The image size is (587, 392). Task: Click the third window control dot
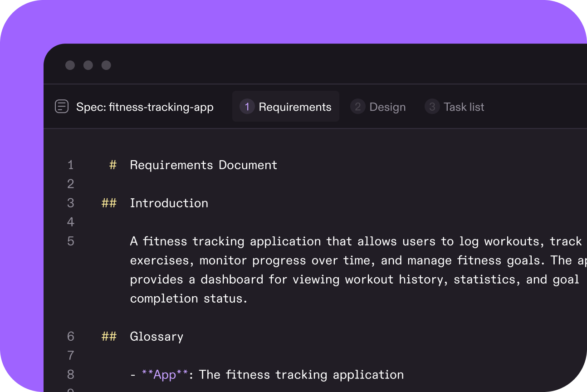coord(106,65)
